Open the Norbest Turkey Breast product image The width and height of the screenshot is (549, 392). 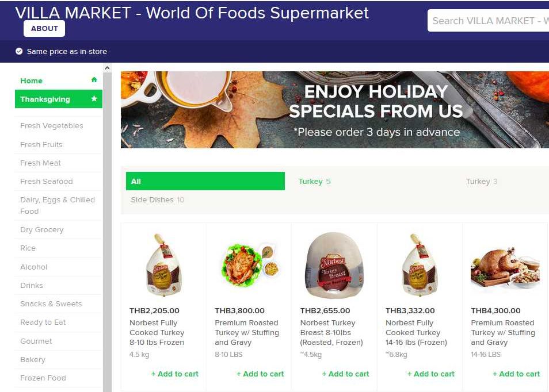coord(334,265)
